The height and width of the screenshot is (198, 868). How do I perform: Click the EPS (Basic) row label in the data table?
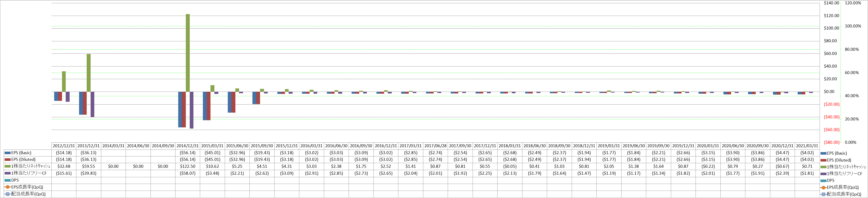pyautogui.click(x=21, y=153)
